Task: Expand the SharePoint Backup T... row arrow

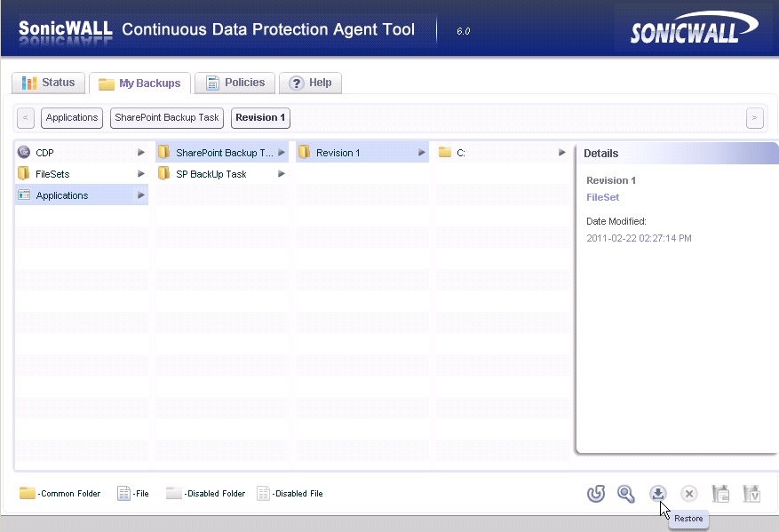Action: (282, 153)
